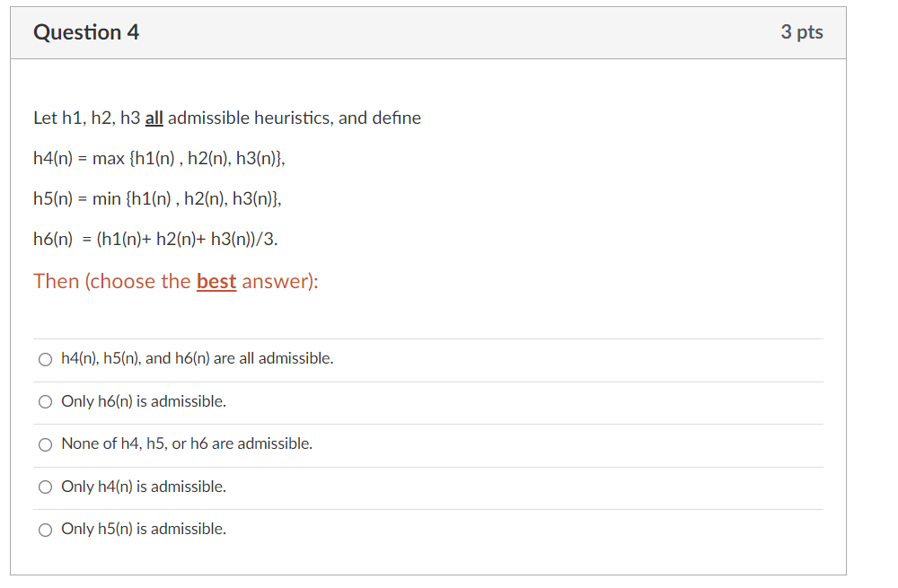
Task: Click the underlined word 'all' in the prompt
Action: (x=154, y=118)
